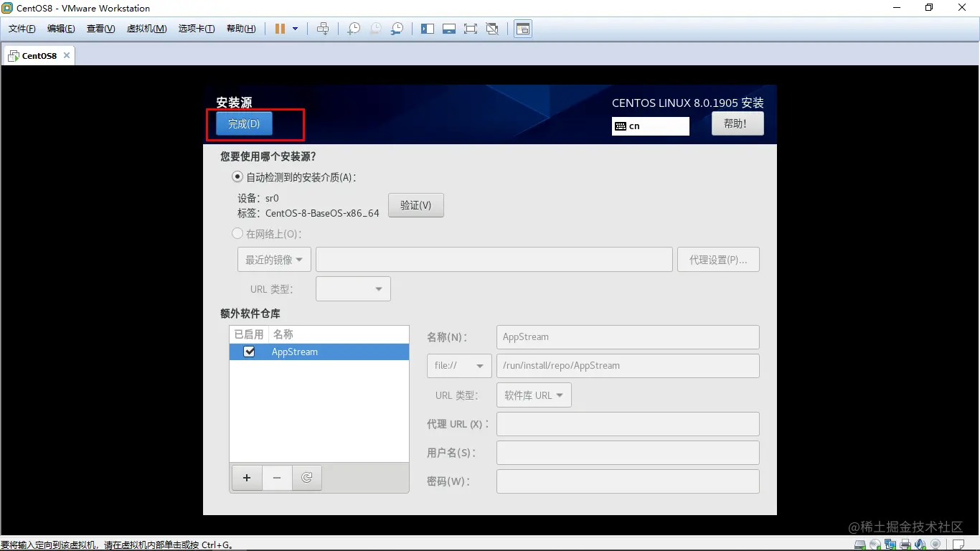Click the 名称(N) field containing AppStream
Viewport: 980px width, 551px height.
pos(628,337)
